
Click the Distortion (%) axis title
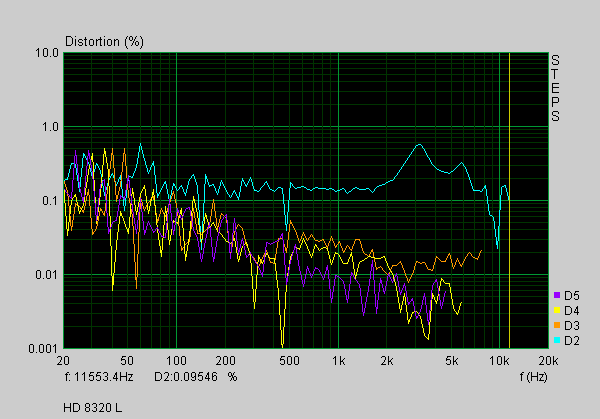104,41
